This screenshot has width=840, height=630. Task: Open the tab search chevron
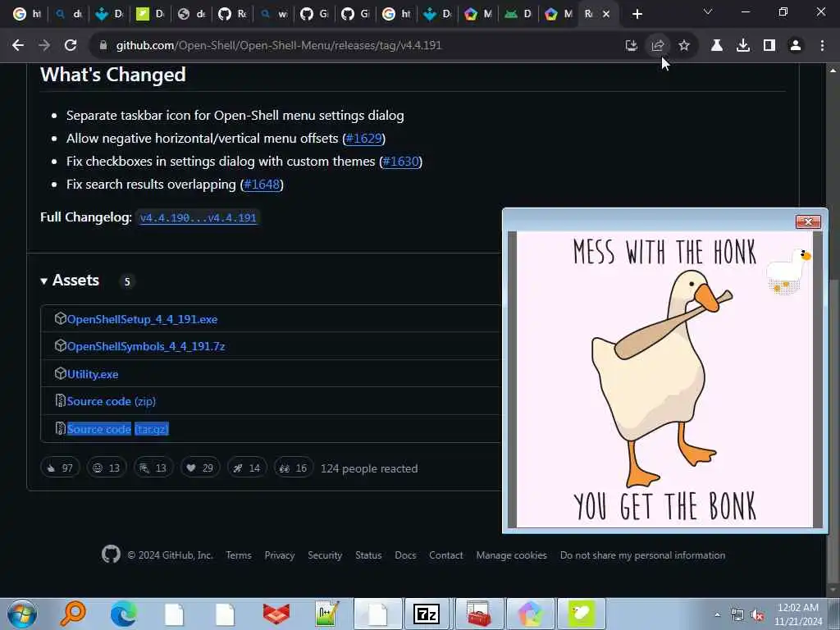(x=708, y=11)
